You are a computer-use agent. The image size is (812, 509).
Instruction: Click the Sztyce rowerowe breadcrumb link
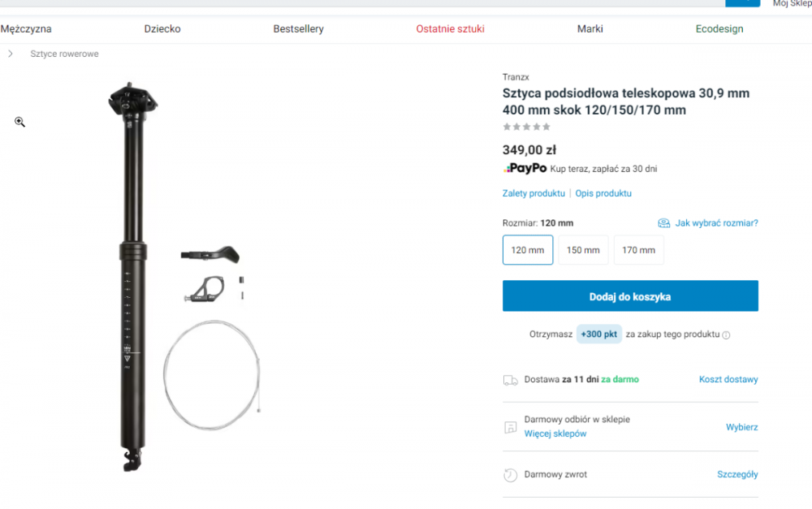[x=64, y=54]
